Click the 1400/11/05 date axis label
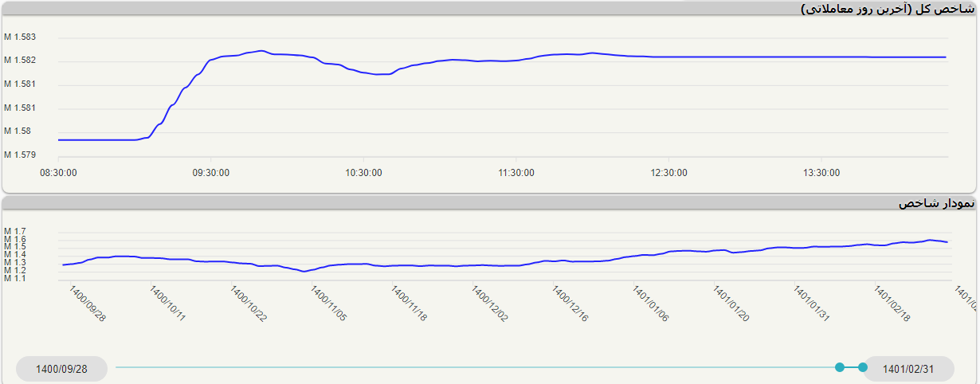Image resolution: width=980 pixels, height=384 pixels. click(x=329, y=304)
